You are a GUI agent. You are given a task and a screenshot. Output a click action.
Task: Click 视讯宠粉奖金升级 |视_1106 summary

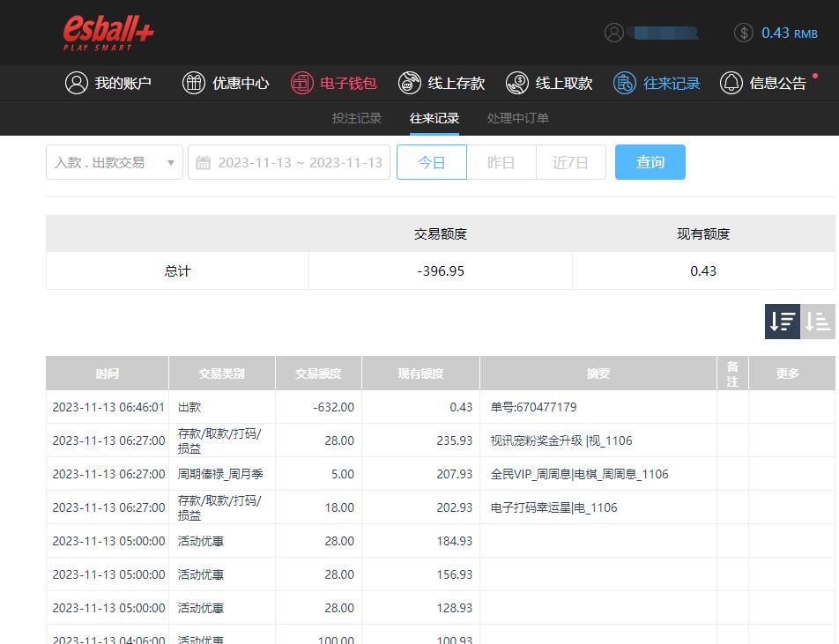click(x=561, y=440)
